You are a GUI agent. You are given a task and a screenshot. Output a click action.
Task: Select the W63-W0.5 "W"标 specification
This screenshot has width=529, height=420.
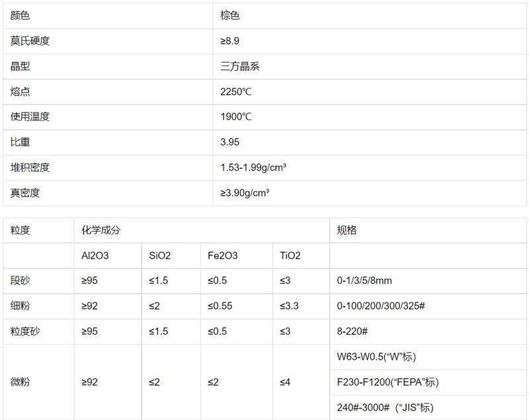click(x=376, y=357)
